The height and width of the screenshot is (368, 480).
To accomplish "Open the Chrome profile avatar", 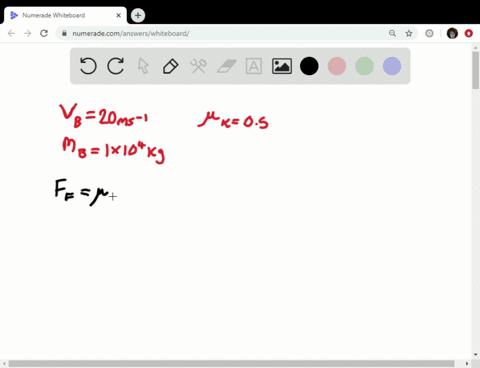I will coord(452,33).
